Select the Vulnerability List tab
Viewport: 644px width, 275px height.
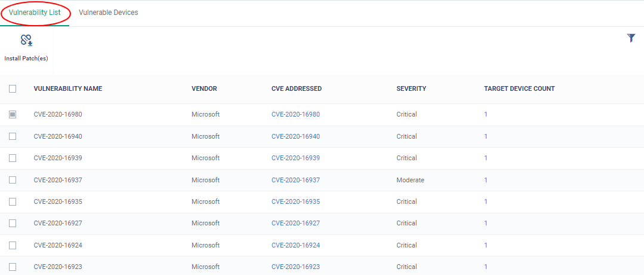click(x=35, y=13)
